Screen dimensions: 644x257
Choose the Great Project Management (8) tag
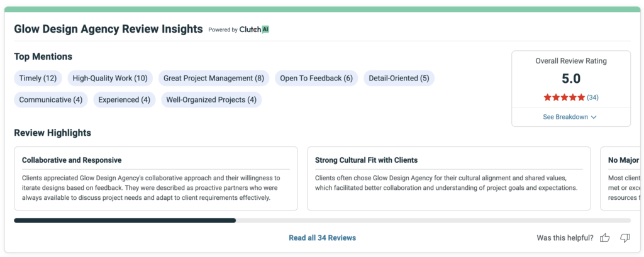pyautogui.click(x=213, y=79)
